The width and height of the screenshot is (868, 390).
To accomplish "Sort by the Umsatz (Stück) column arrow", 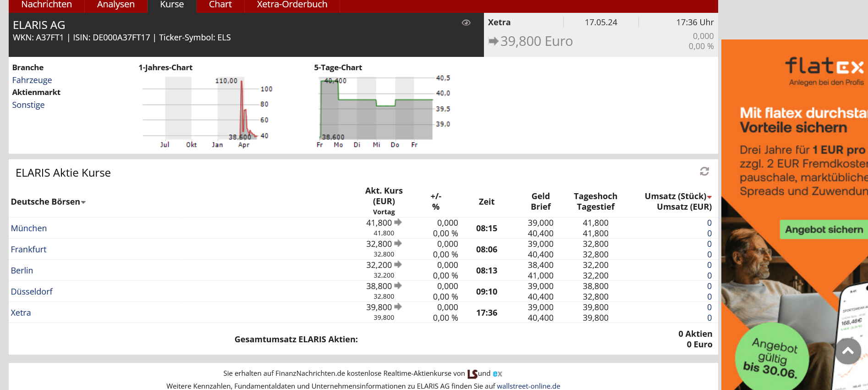I will pos(709,197).
